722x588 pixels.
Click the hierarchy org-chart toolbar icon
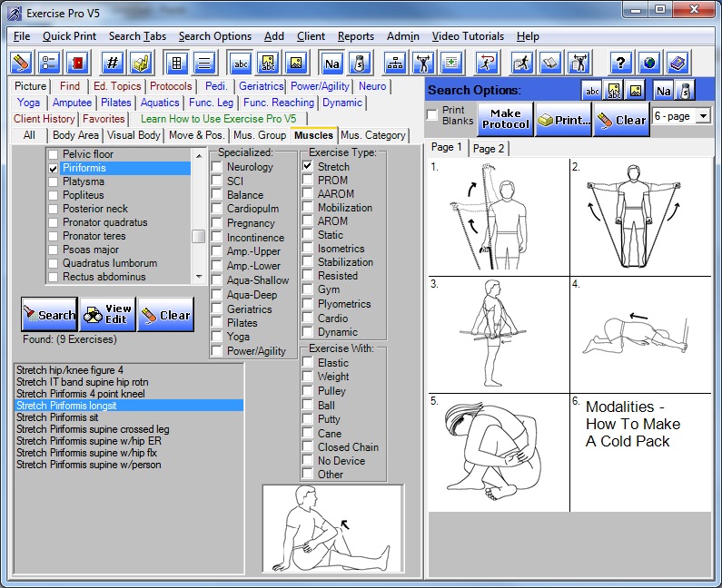click(395, 63)
